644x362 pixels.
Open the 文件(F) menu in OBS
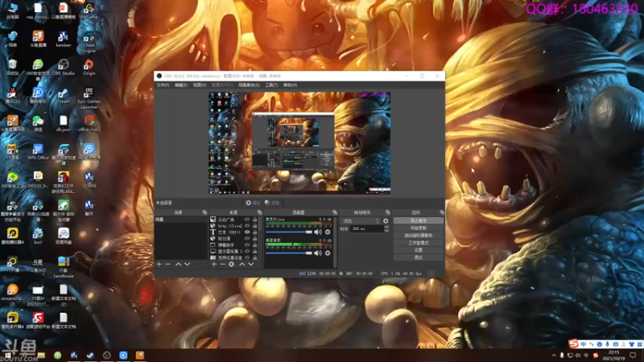[x=163, y=85]
